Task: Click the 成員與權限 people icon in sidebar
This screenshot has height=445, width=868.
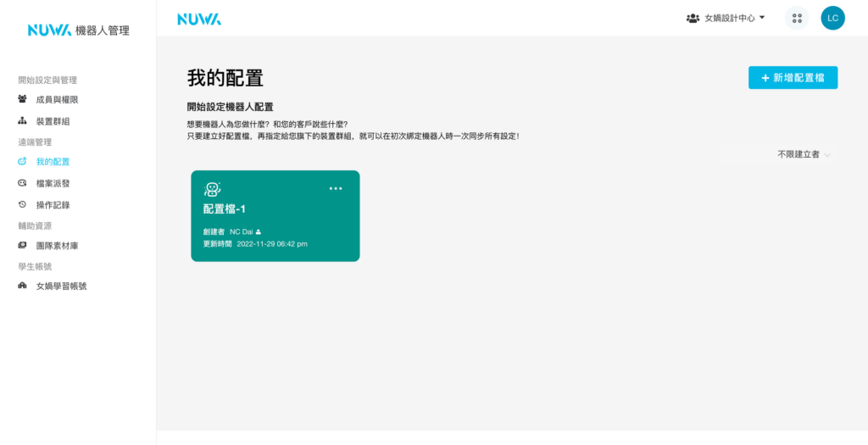Action: 22,99
